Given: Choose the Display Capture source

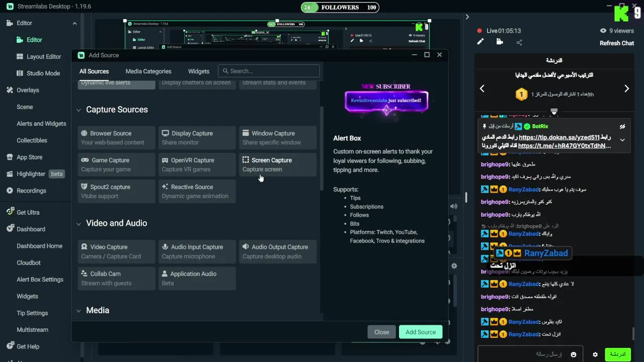Looking at the screenshot, I should (x=197, y=138).
